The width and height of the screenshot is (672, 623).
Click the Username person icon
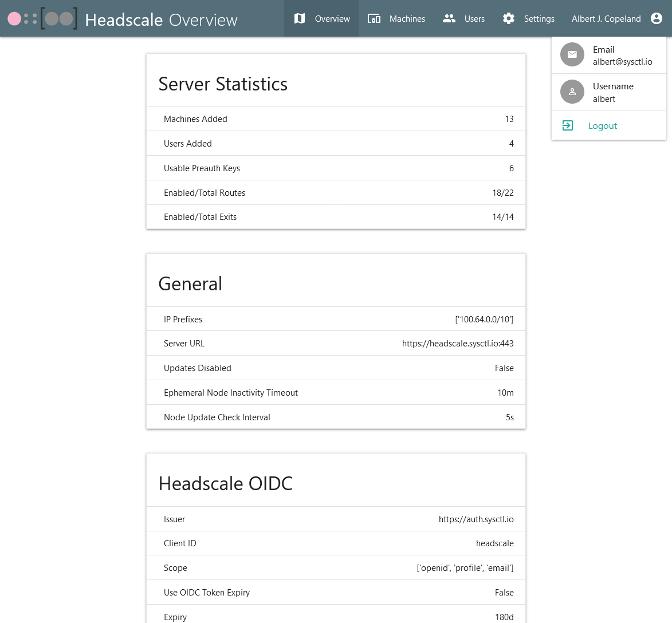click(x=572, y=92)
